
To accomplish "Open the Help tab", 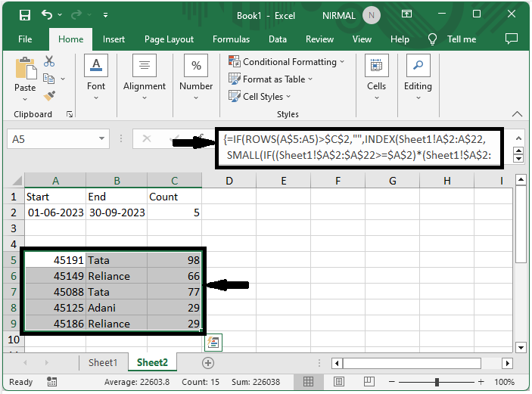I will click(x=400, y=39).
